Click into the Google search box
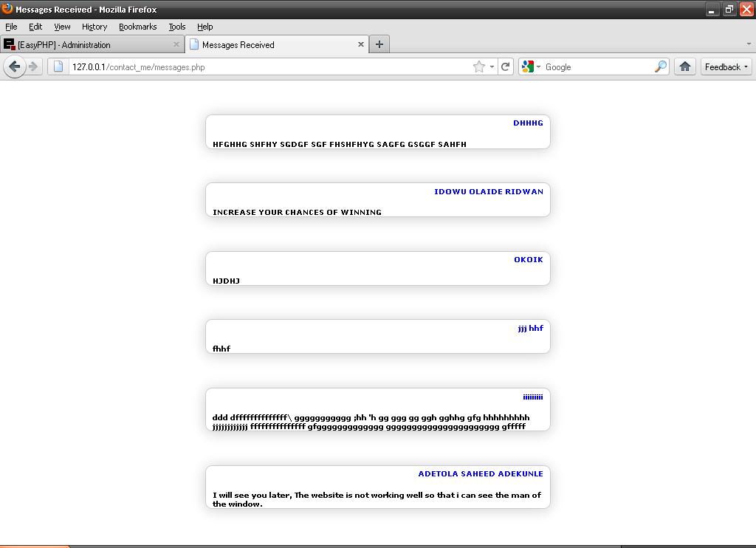The image size is (756, 548). pyautogui.click(x=598, y=66)
